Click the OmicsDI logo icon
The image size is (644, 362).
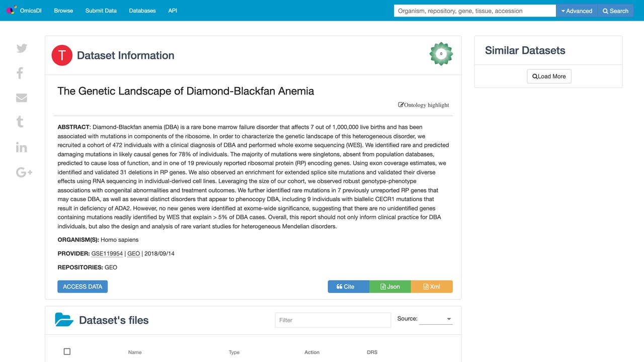(x=11, y=11)
